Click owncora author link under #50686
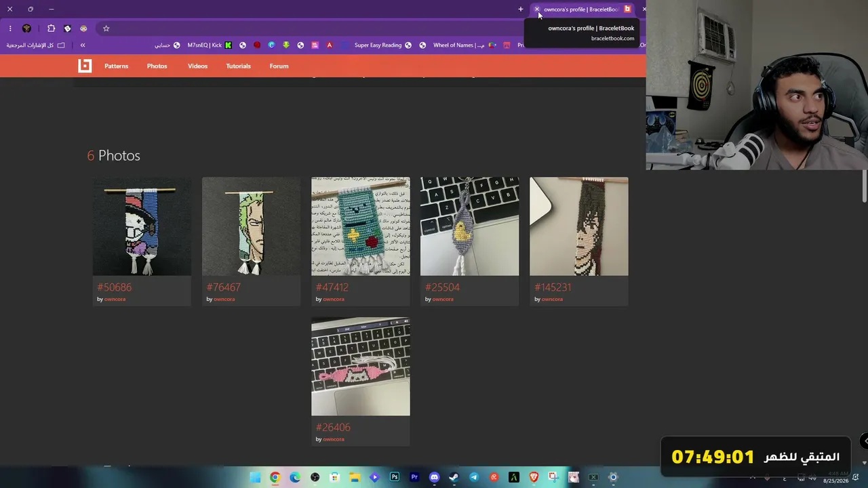Screen dimensions: 868x488 coord(115,299)
